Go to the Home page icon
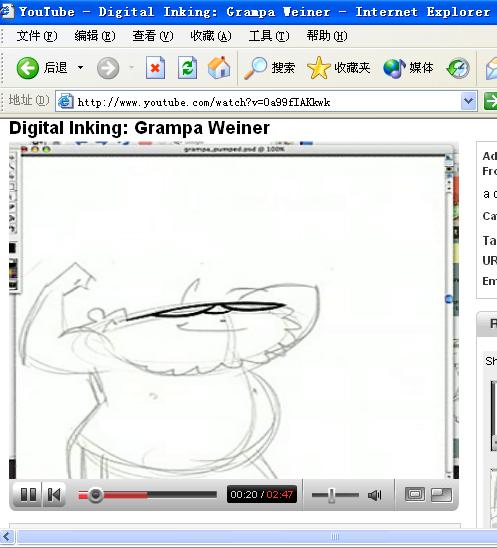 pos(219,67)
